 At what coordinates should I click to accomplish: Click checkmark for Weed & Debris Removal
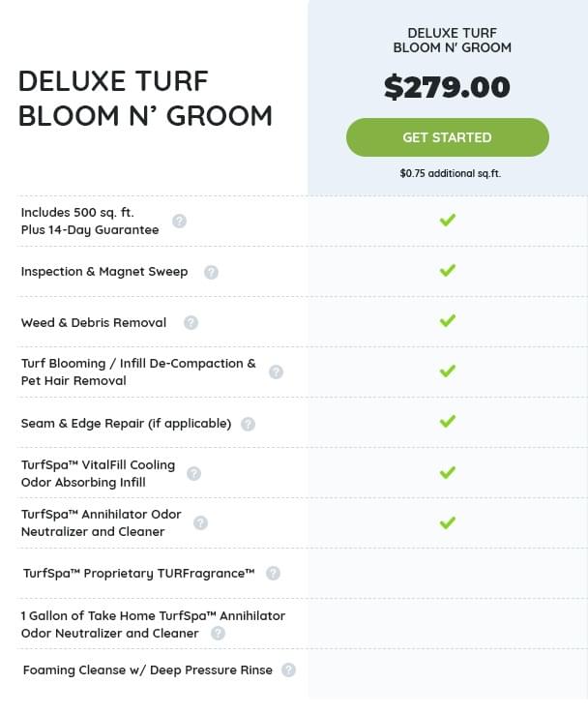(x=447, y=321)
